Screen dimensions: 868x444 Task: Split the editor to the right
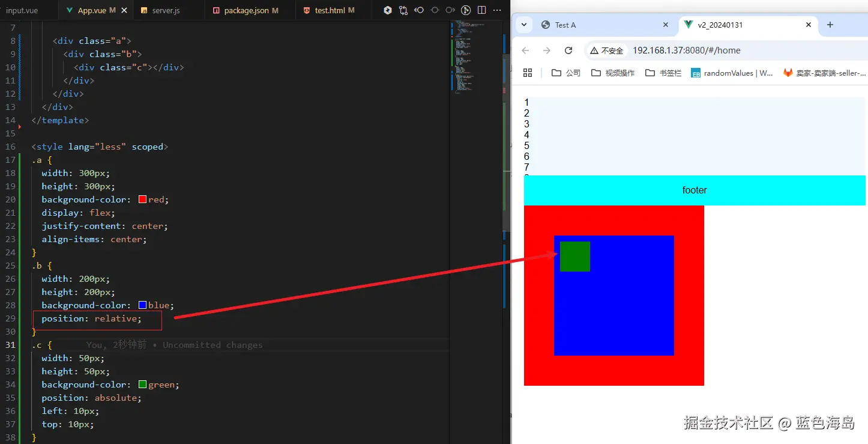[x=481, y=11]
